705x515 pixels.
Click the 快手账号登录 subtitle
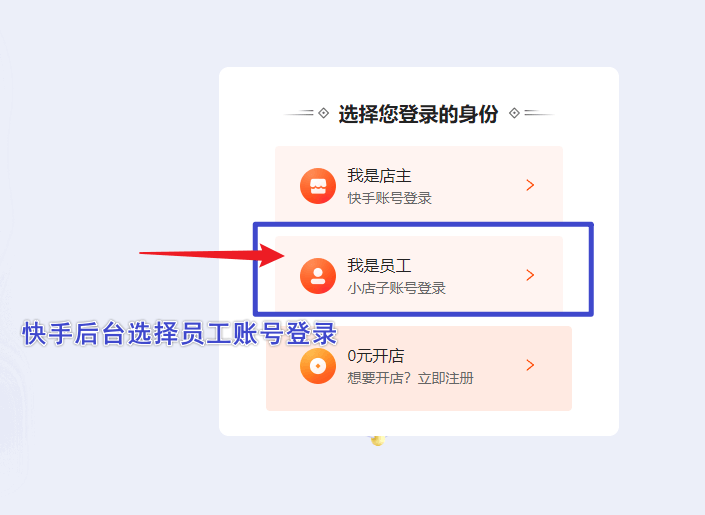coord(389,198)
